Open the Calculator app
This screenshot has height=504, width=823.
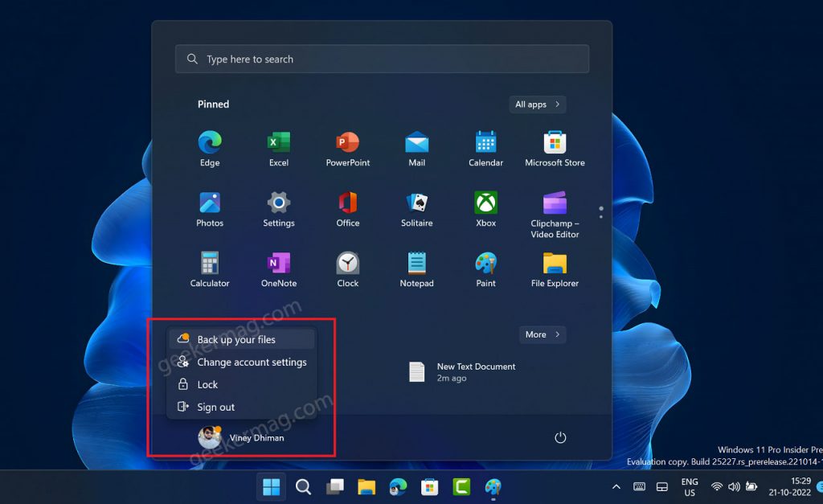pos(210,270)
